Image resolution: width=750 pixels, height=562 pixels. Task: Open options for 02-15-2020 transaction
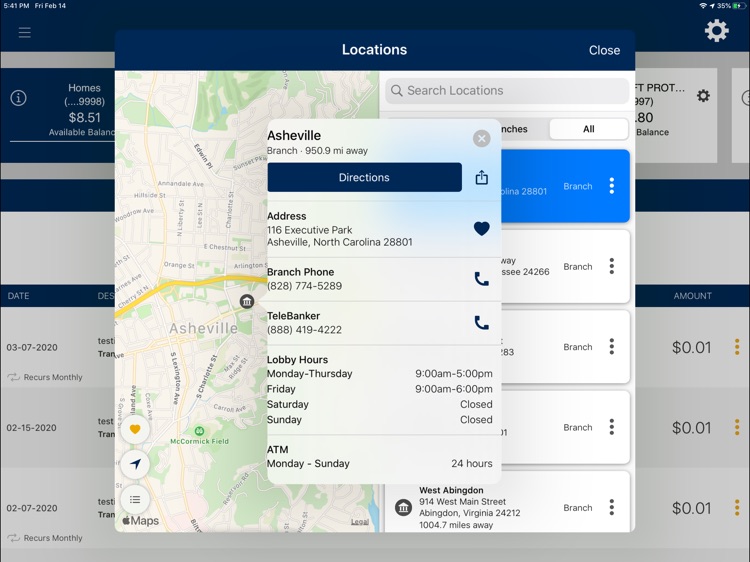click(737, 427)
